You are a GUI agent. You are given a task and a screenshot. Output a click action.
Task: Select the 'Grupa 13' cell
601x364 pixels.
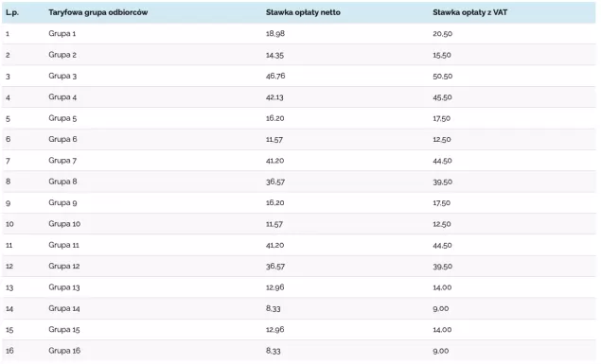coord(63,287)
